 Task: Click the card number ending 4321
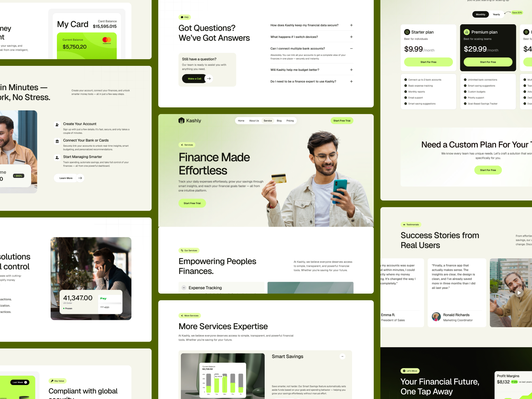[105, 307]
